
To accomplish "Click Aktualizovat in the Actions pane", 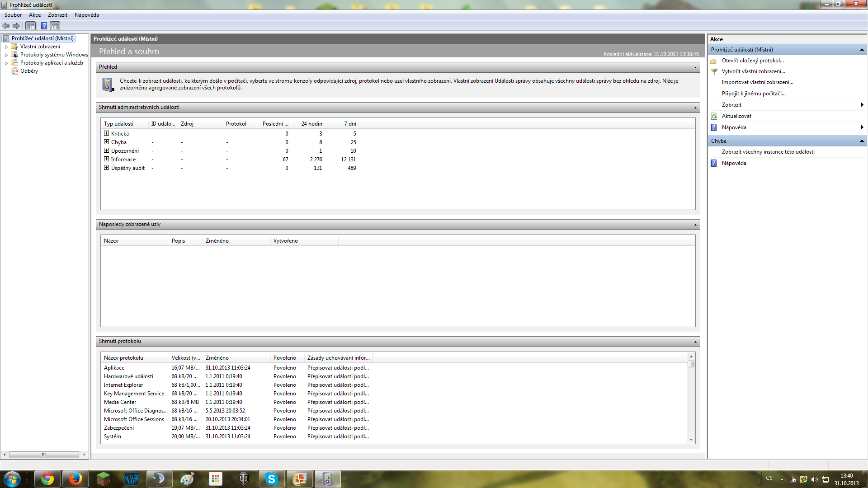I will (x=736, y=116).
